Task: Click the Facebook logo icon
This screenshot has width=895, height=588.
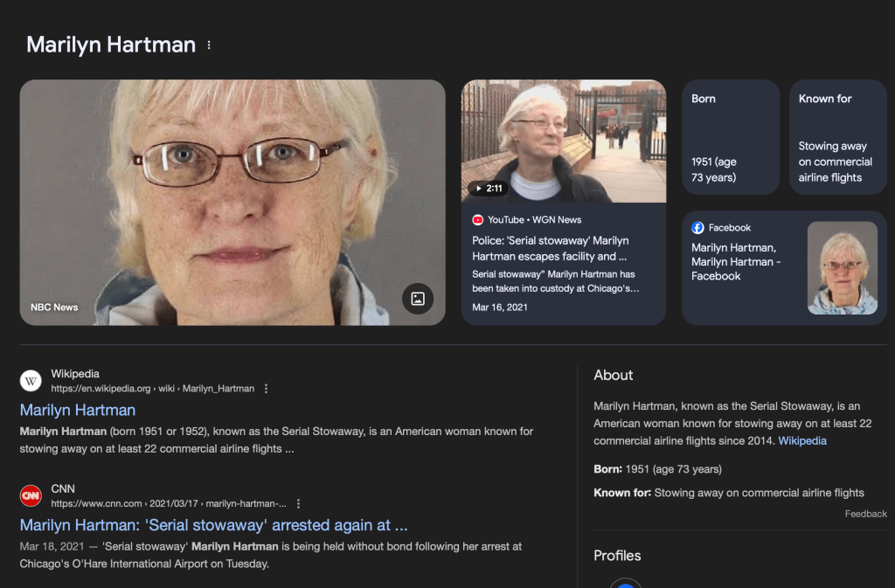Action: click(x=697, y=228)
